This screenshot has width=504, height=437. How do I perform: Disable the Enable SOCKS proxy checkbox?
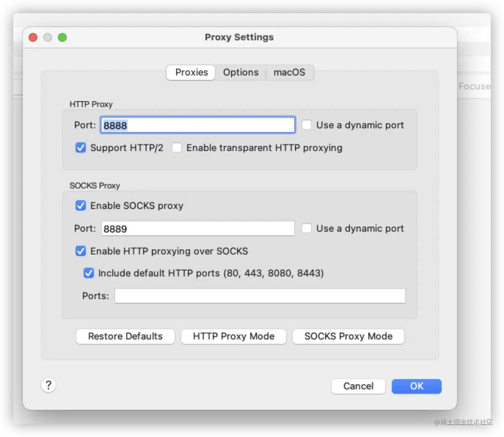point(81,206)
